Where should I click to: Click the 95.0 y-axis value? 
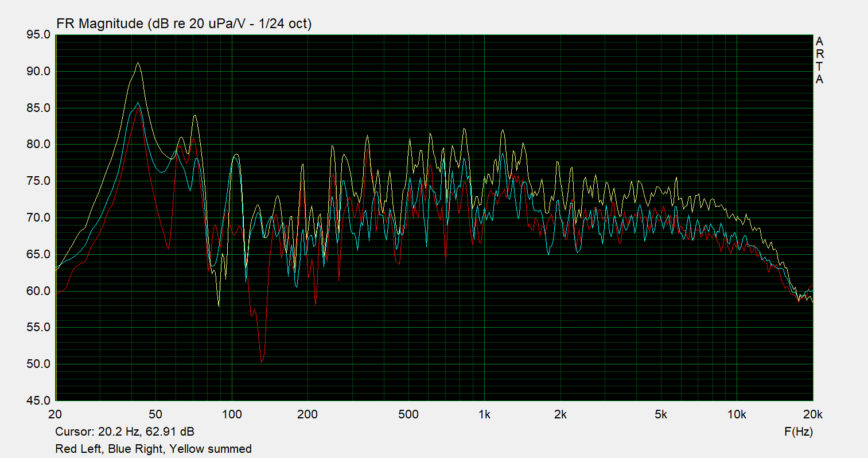tap(38, 35)
